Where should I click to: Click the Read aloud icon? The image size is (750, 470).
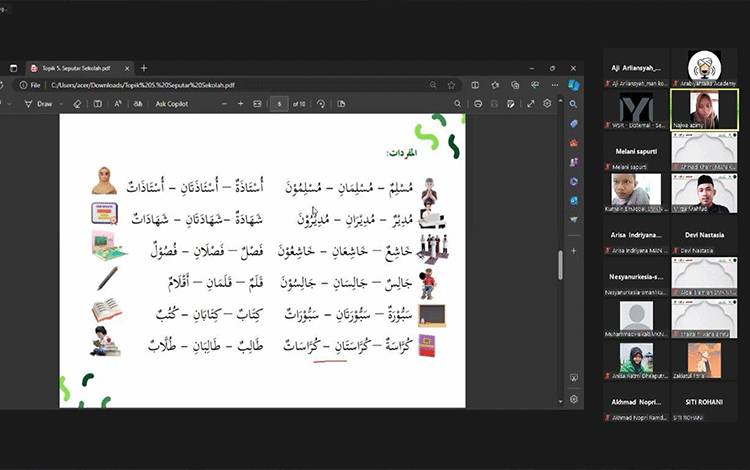click(118, 104)
